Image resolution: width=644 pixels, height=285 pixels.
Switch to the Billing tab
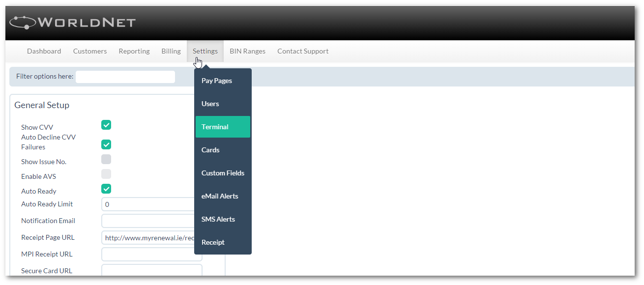click(x=171, y=51)
